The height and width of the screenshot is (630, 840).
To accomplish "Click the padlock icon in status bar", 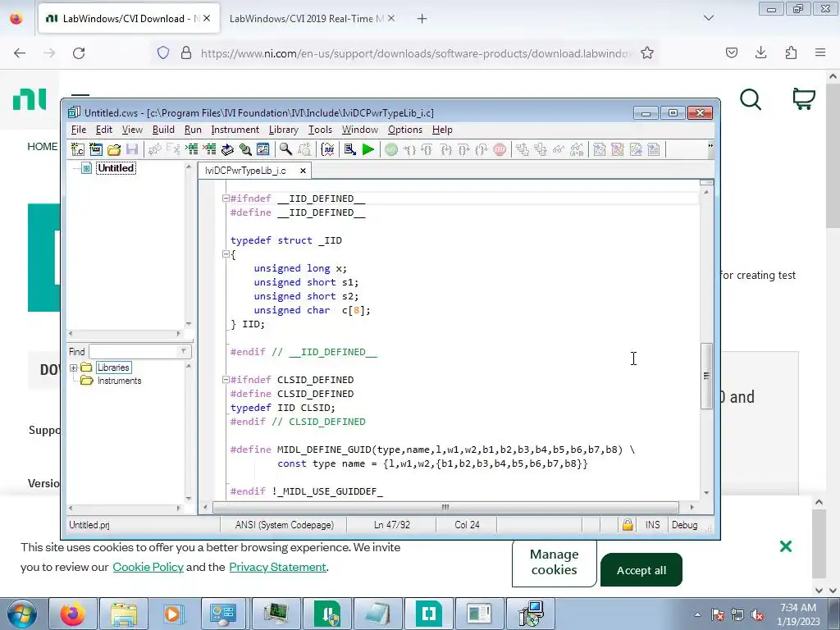I will point(627,524).
